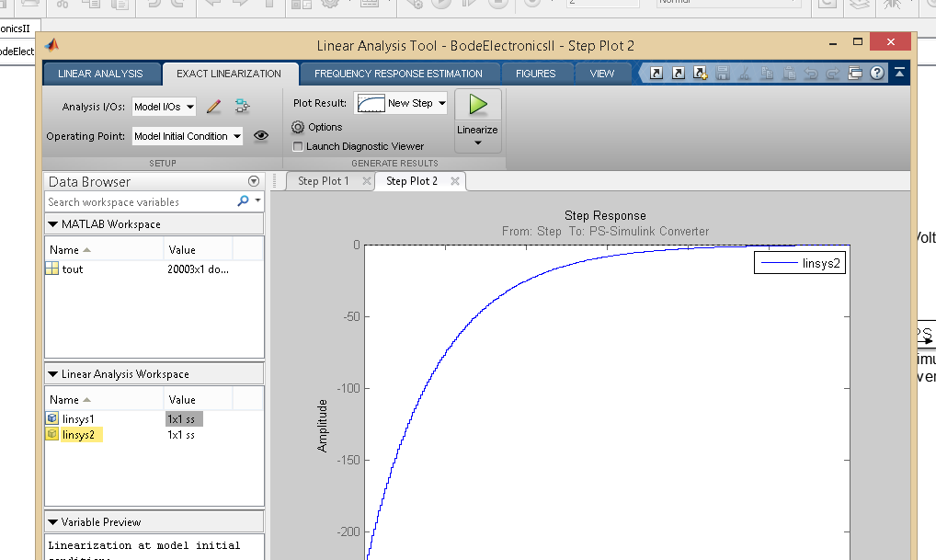Image resolution: width=936 pixels, height=560 pixels.
Task: Click the pencil icon to edit Analysis I/Os
Action: point(213,107)
